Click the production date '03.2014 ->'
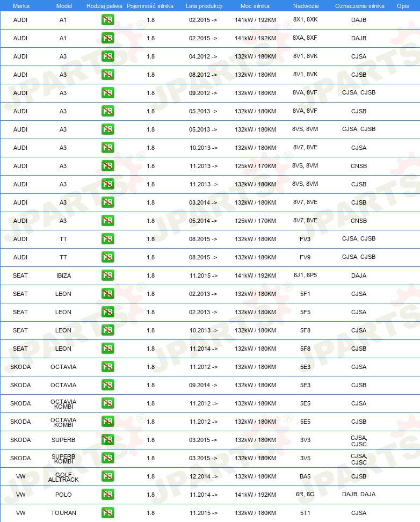The width and height of the screenshot is (420, 522). [203, 203]
